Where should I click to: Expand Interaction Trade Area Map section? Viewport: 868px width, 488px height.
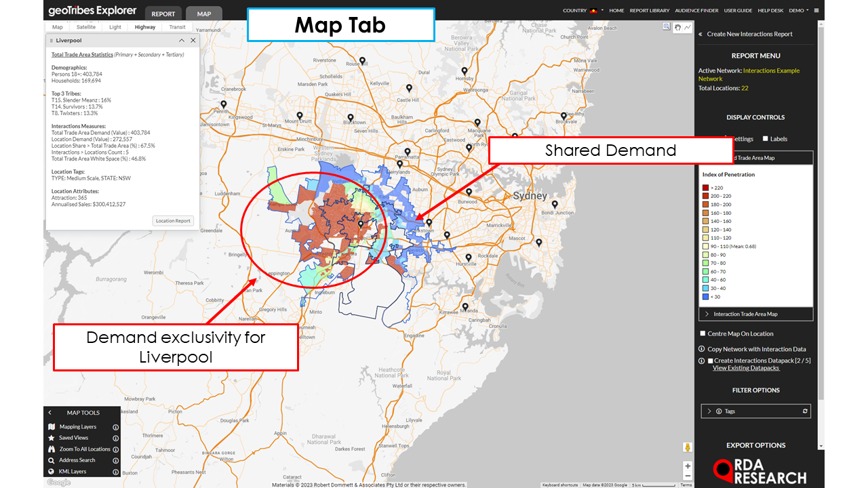pyautogui.click(x=756, y=314)
